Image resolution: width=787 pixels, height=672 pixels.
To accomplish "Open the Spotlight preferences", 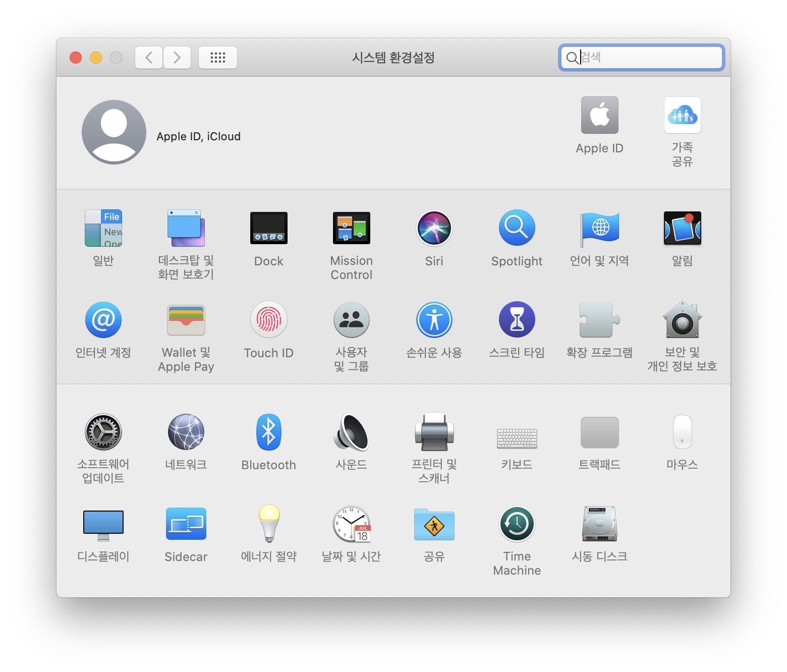I will (517, 229).
